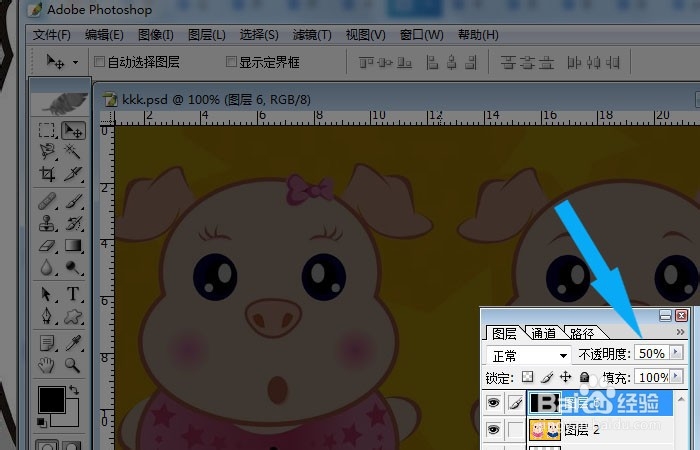The height and width of the screenshot is (450, 700).
Task: Select the Blur tool
Action: tap(47, 267)
